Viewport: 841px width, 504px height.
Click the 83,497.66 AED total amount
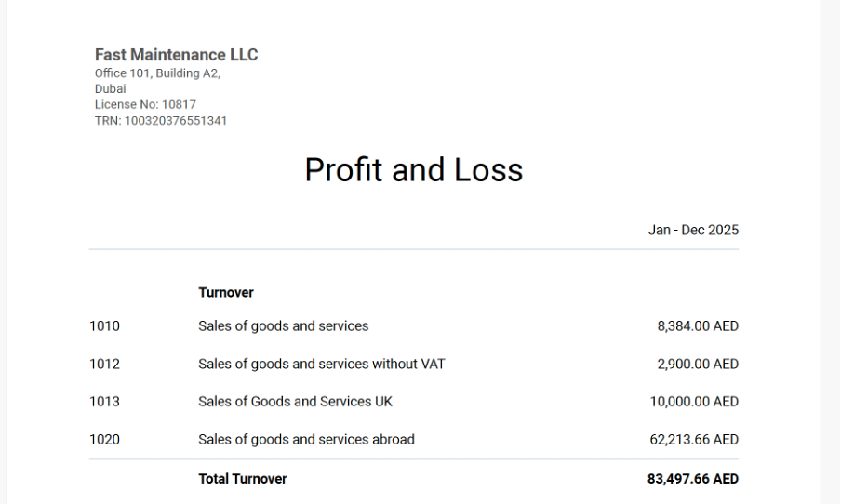pyautogui.click(x=693, y=479)
